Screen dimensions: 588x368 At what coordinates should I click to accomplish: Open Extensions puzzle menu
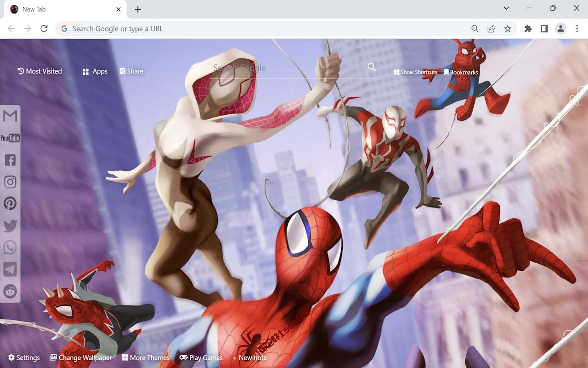click(x=528, y=29)
